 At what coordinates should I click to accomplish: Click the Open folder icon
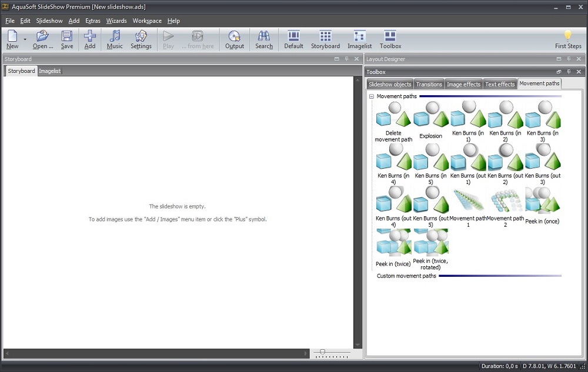coord(42,36)
